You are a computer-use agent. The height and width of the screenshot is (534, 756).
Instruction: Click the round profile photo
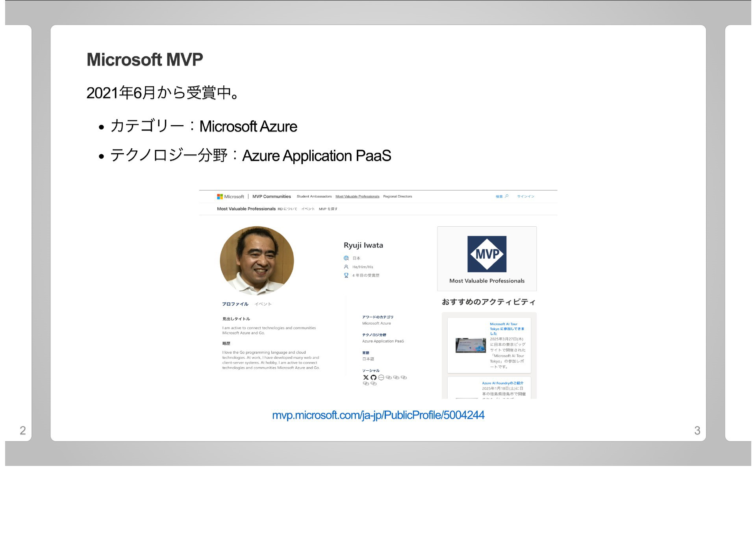[257, 261]
